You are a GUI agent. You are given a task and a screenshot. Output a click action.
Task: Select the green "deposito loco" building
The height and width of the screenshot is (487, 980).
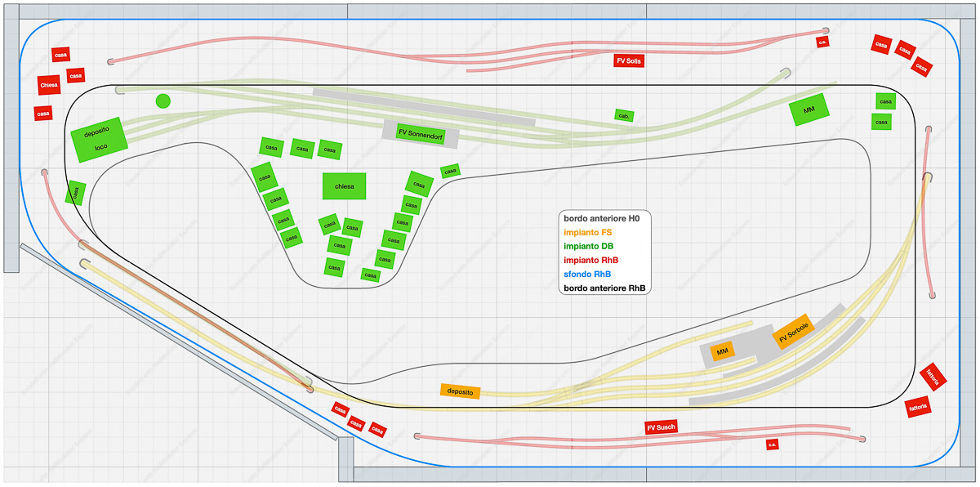click(98, 139)
